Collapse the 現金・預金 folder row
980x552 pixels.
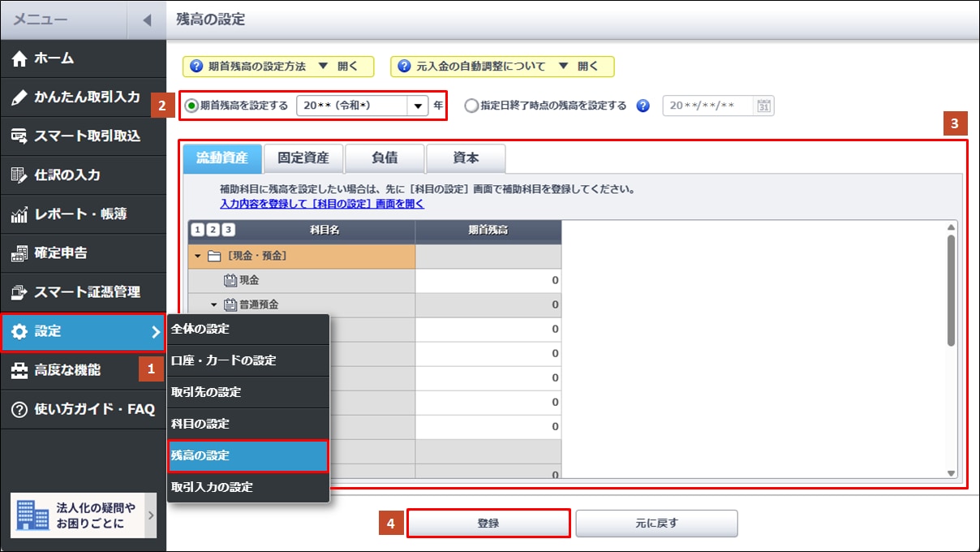198,257
